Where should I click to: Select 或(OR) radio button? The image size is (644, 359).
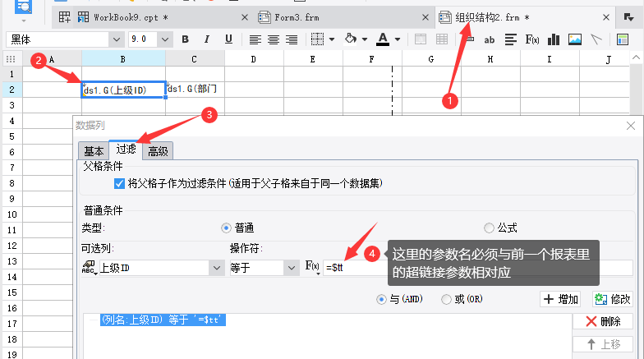[446, 299]
